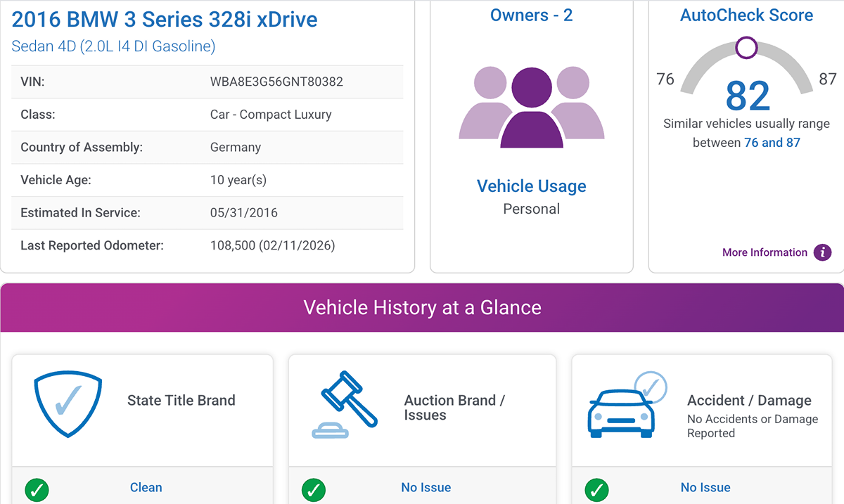
Task: Click the 'Auction Brand / Issues' label
Action: 454,408
